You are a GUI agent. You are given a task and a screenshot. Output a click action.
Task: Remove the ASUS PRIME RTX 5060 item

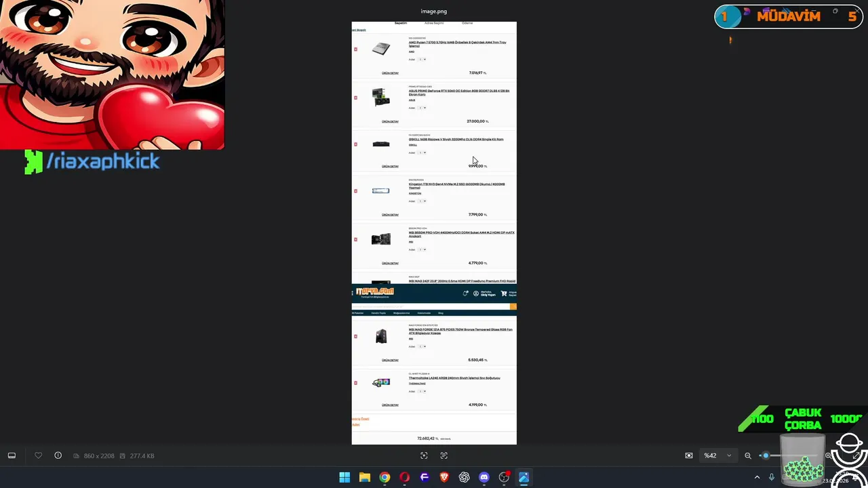point(355,98)
